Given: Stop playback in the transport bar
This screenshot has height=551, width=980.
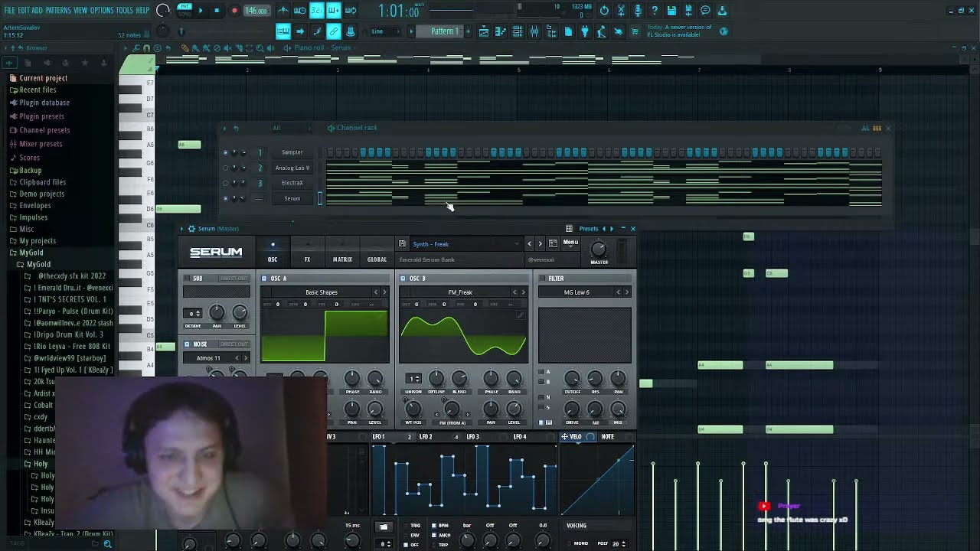Looking at the screenshot, I should coord(217,11).
